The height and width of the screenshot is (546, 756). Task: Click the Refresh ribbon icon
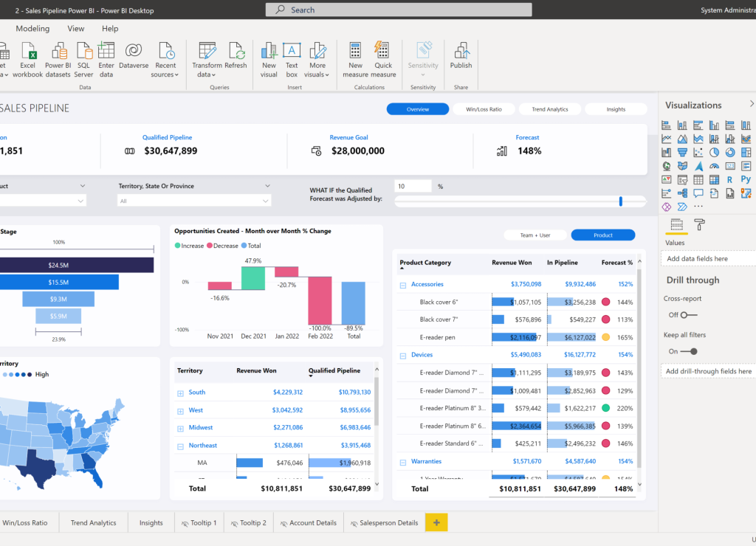[x=236, y=56]
